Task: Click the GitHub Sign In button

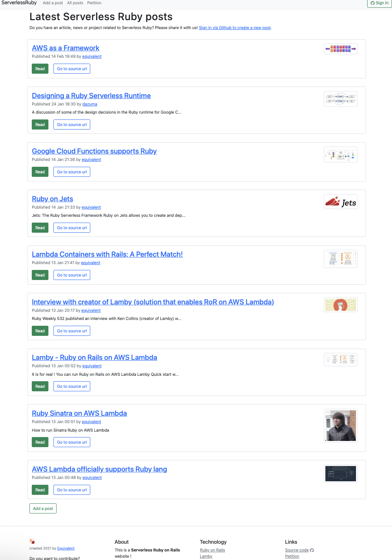Action: (379, 3)
